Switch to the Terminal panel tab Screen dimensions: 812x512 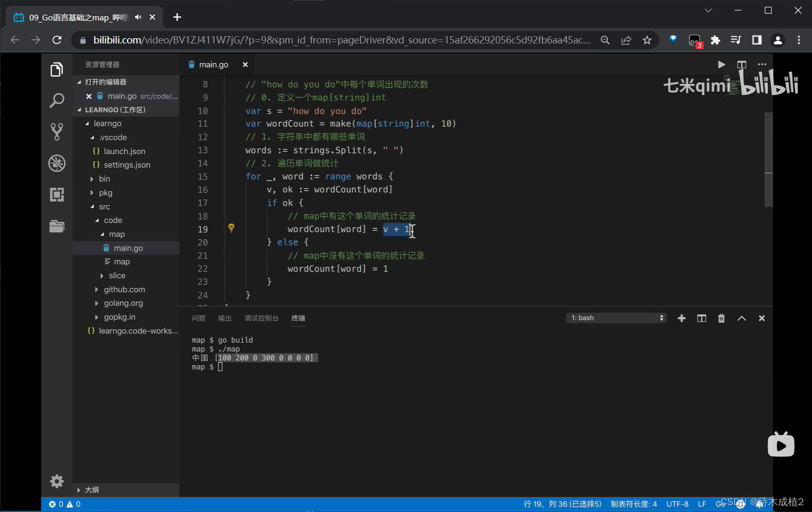298,318
